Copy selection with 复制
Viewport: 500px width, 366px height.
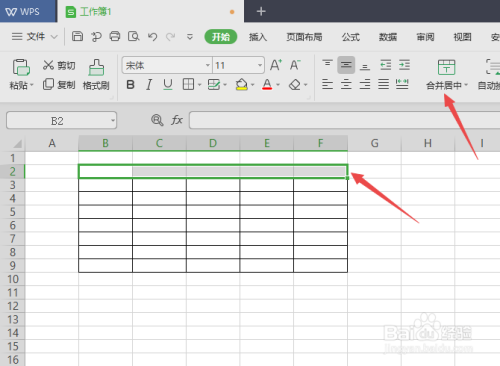click(59, 85)
